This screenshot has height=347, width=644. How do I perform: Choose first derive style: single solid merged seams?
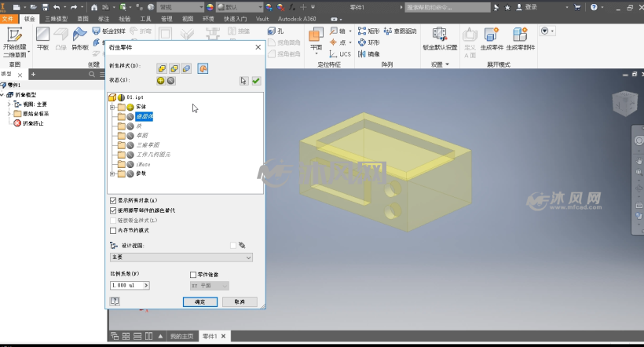coord(163,68)
